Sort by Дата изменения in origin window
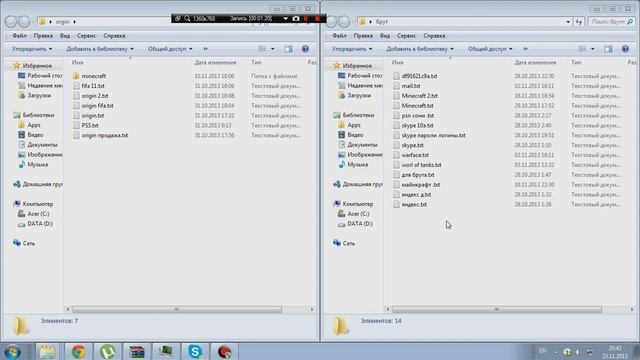 click(x=215, y=62)
